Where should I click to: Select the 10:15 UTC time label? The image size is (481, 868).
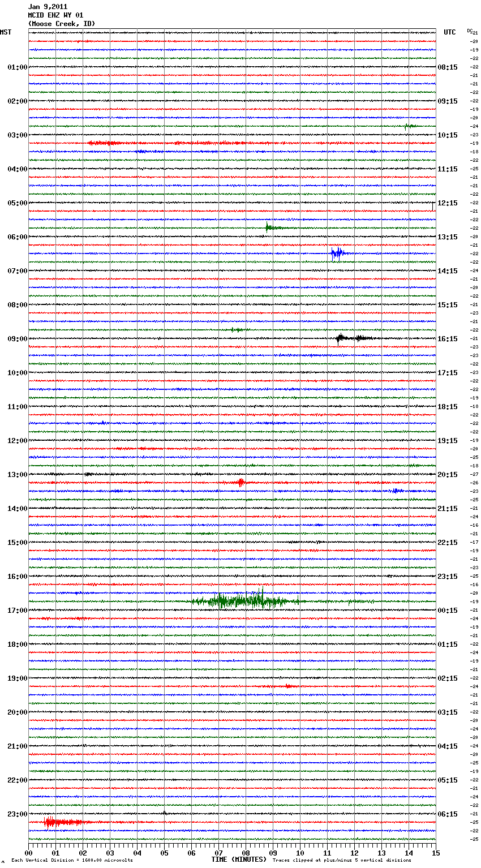[448, 135]
